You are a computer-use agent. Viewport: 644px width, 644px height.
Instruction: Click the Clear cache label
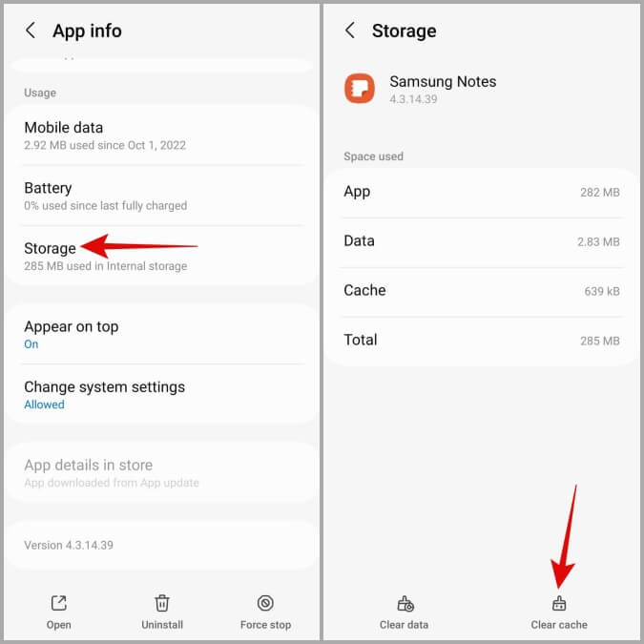(559, 625)
